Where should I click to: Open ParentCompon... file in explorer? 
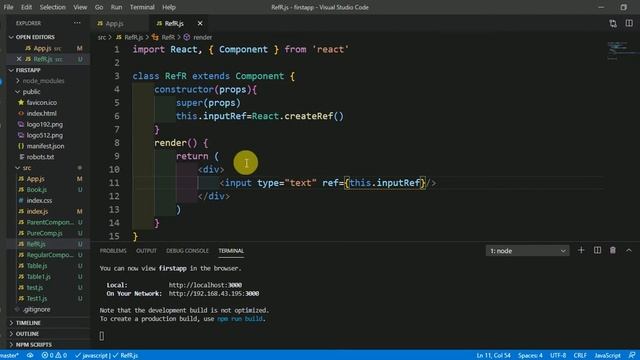(x=50, y=222)
